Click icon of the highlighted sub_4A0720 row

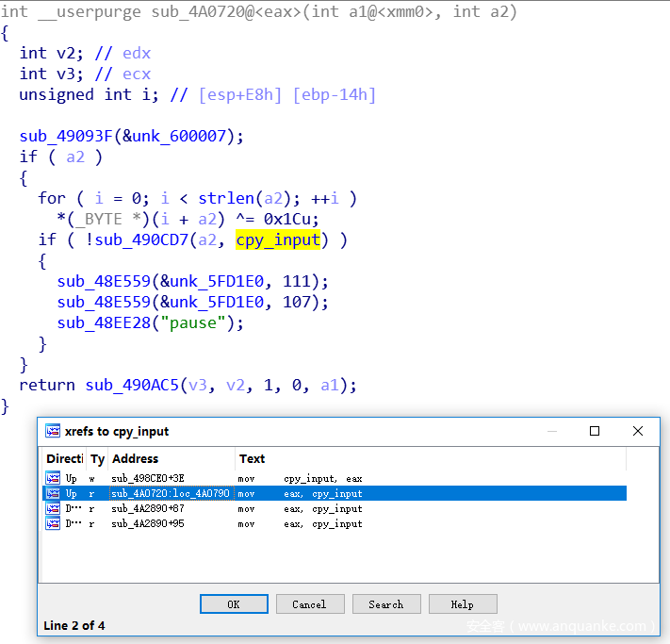[53, 493]
